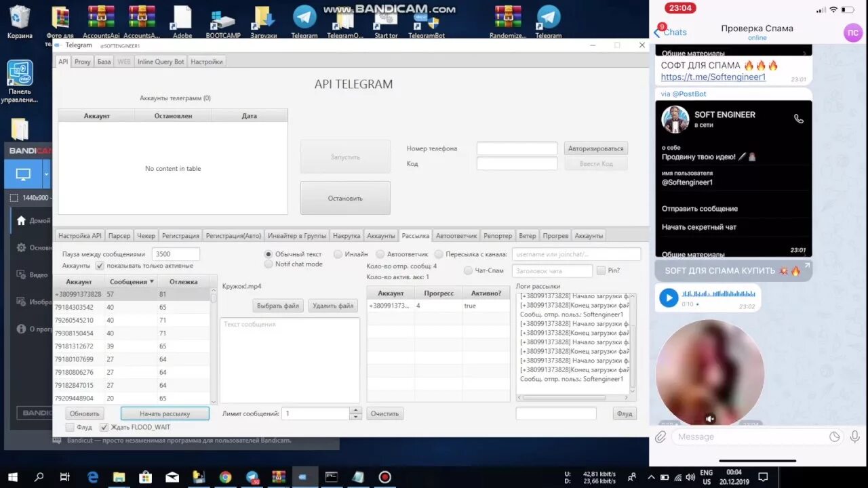Switch to the База tab
The width and height of the screenshot is (868, 488).
tap(104, 62)
